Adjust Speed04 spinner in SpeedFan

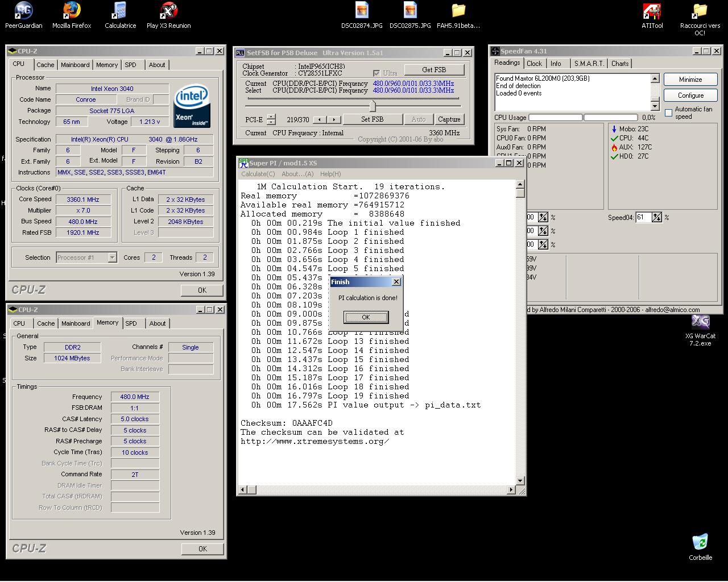pos(657,217)
